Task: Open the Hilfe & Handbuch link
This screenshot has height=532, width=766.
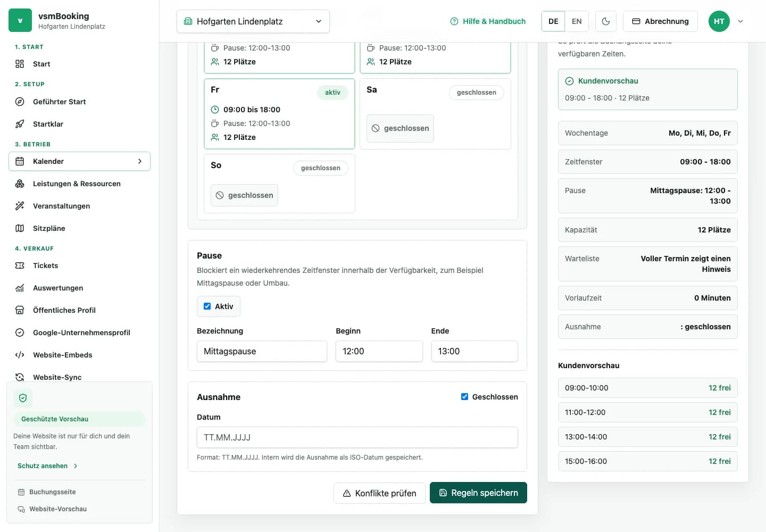Action: [488, 21]
